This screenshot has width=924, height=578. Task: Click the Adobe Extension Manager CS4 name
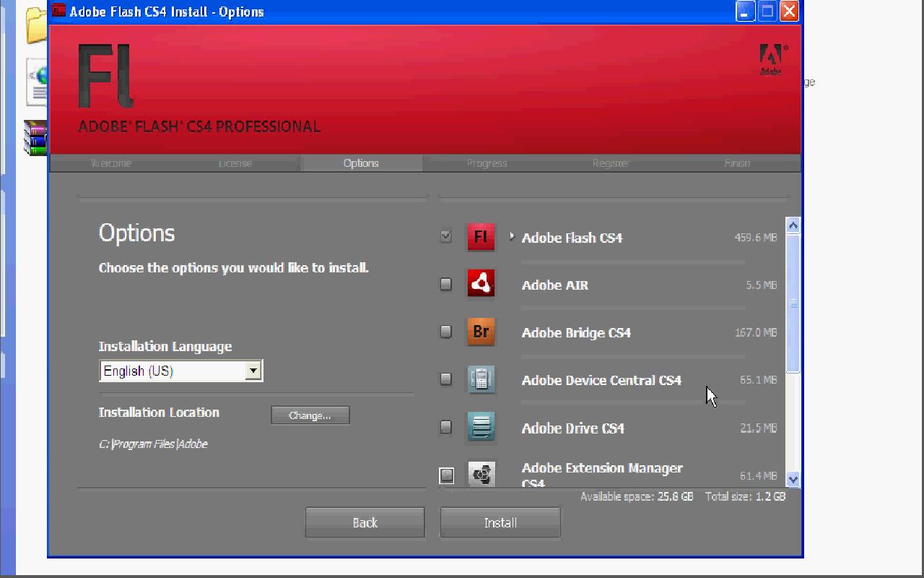tap(602, 475)
